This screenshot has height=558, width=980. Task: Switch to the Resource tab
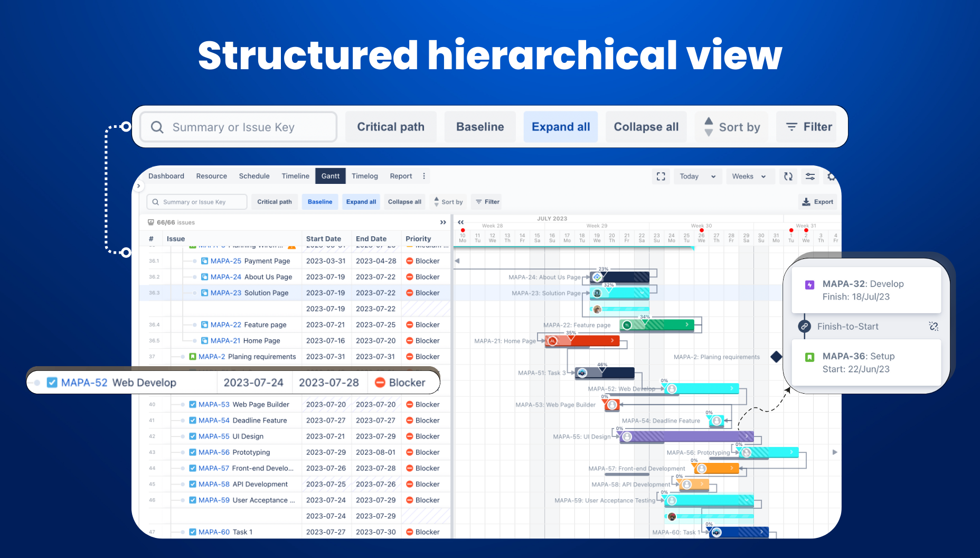click(x=211, y=176)
